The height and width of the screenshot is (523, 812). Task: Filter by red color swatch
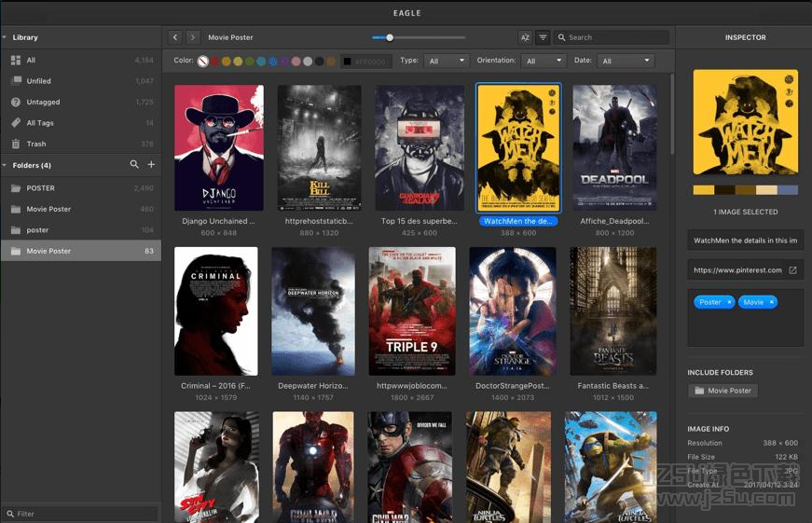tap(214, 62)
